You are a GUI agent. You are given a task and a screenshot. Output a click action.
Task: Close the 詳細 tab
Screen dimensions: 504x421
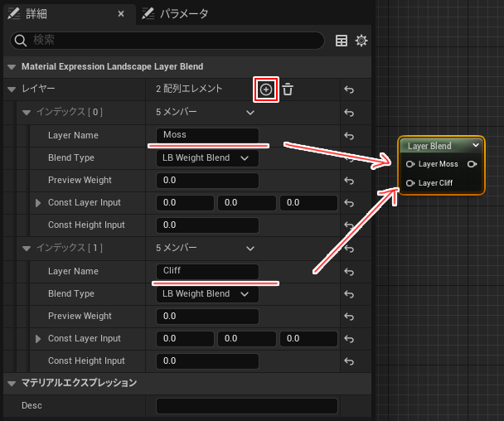tap(121, 14)
